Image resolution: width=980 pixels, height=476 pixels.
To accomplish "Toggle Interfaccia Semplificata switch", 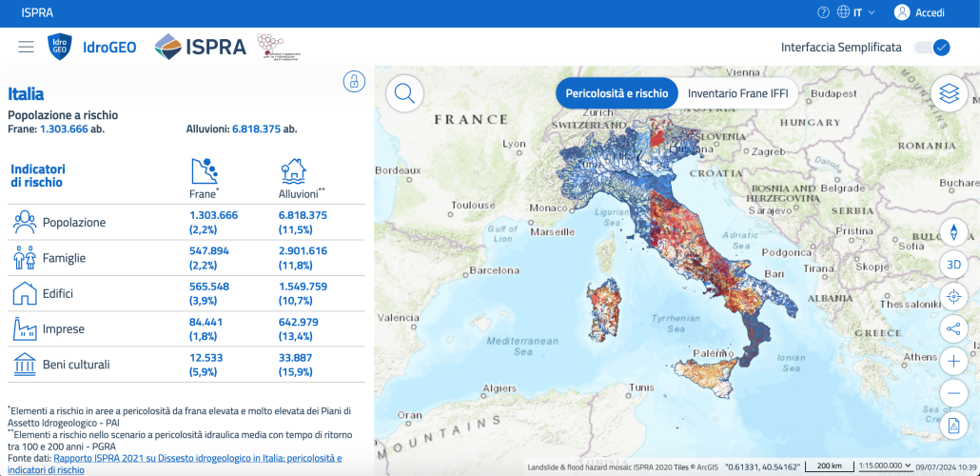I will (931, 47).
